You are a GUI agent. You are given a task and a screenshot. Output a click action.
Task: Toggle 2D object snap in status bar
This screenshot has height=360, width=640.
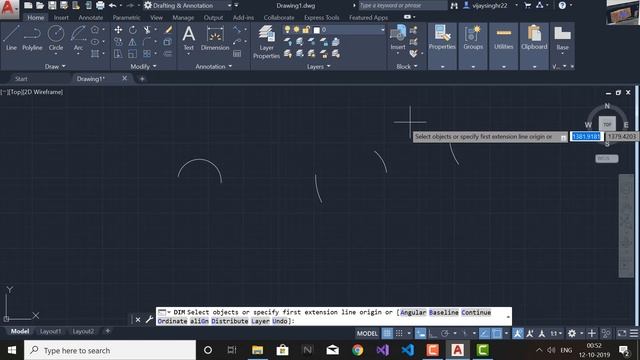coord(497,333)
